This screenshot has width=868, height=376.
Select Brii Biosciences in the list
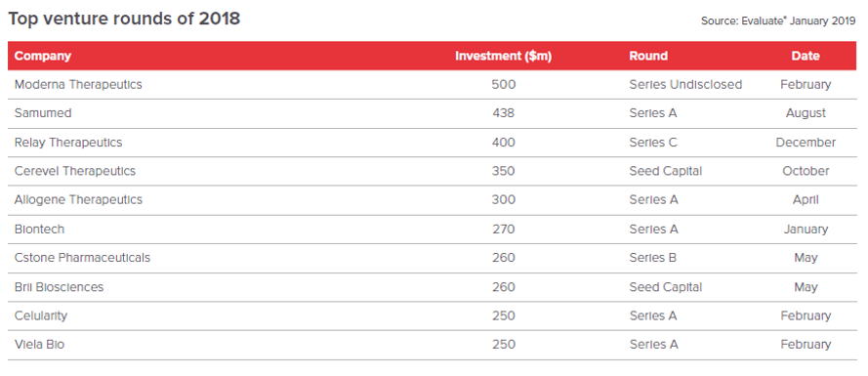[x=59, y=287]
